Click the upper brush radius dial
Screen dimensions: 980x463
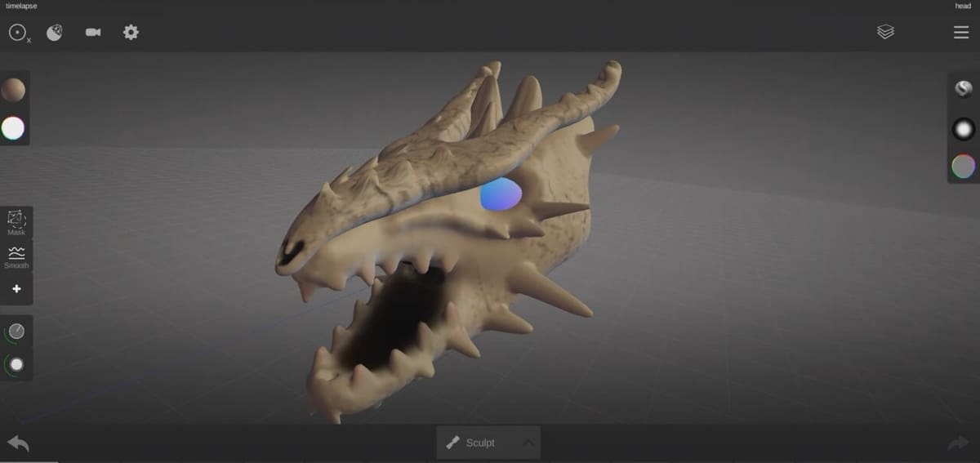pos(16,332)
